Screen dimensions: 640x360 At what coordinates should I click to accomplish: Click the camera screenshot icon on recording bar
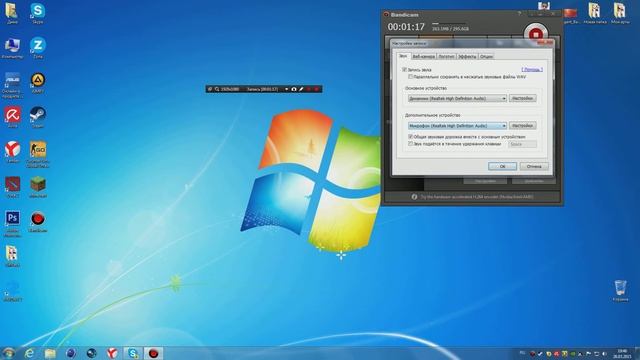(293, 89)
